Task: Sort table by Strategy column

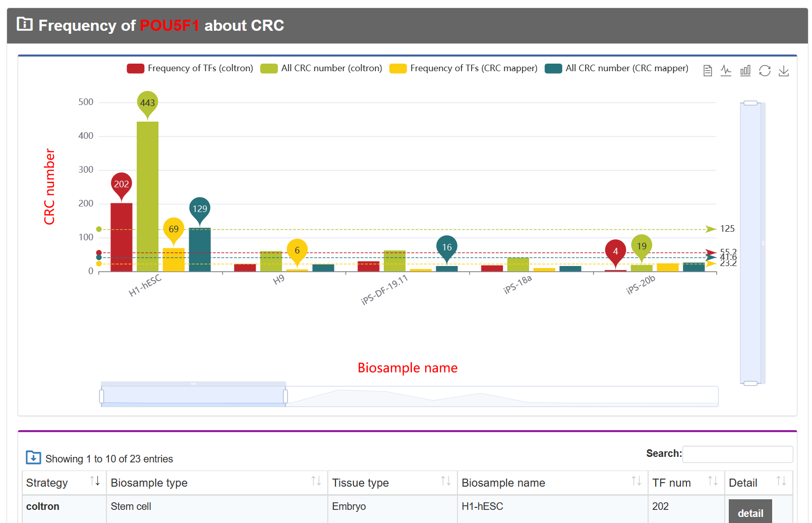Action: 64,483
